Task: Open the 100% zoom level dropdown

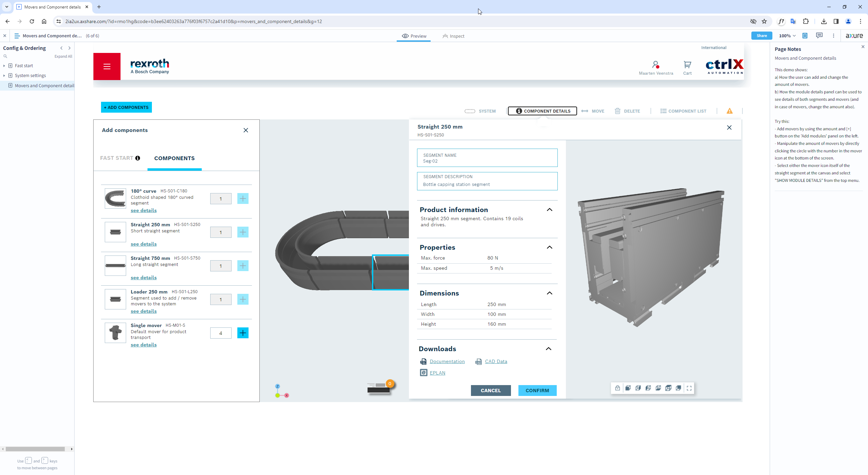Action: point(787,36)
